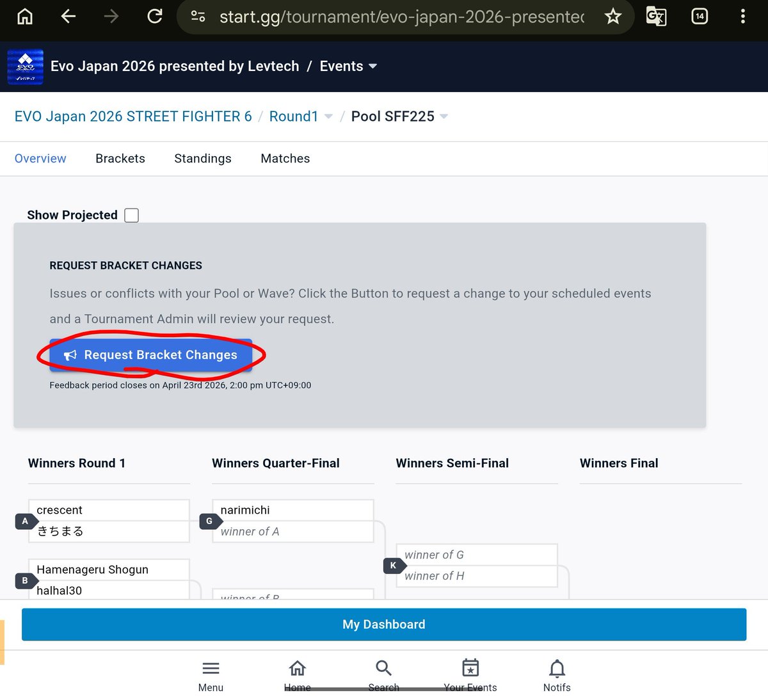Bookmark the page with the star icon
The image size is (768, 700).
pyautogui.click(x=613, y=16)
